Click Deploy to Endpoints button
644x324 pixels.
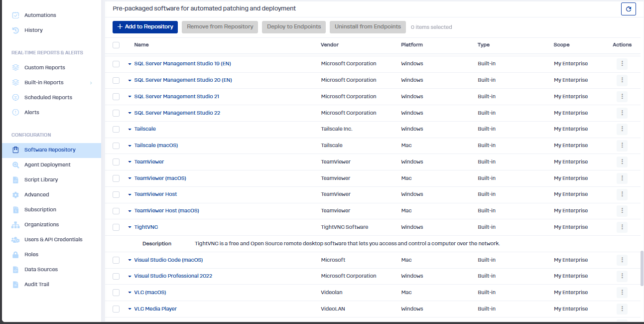[x=294, y=27]
